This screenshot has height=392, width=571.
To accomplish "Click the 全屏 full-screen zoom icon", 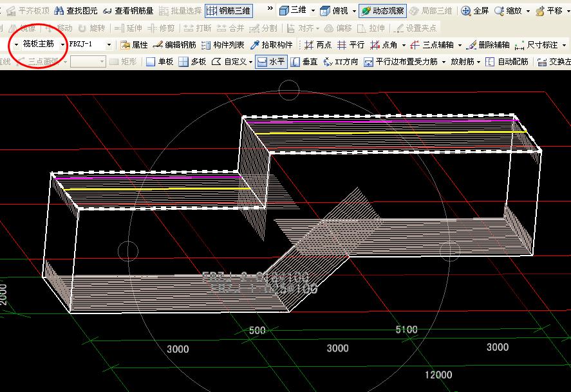I will pyautogui.click(x=466, y=11).
